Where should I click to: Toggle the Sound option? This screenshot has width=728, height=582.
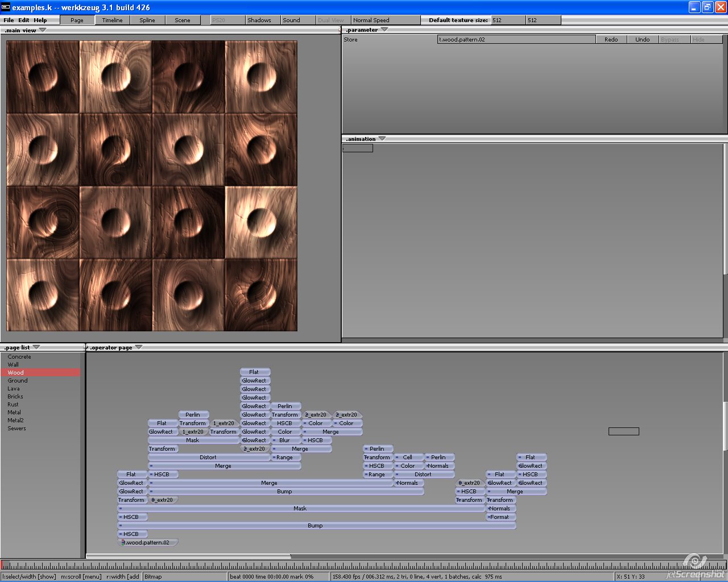tap(292, 20)
